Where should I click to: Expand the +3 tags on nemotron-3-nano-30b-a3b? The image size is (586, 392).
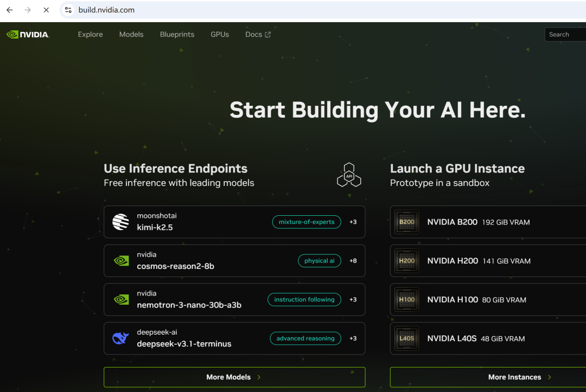click(x=353, y=299)
